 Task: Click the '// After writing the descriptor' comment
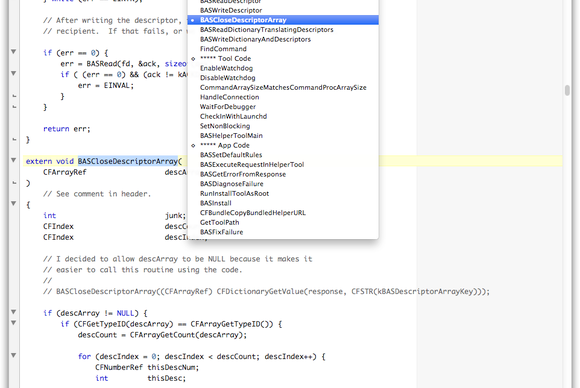coord(112,20)
